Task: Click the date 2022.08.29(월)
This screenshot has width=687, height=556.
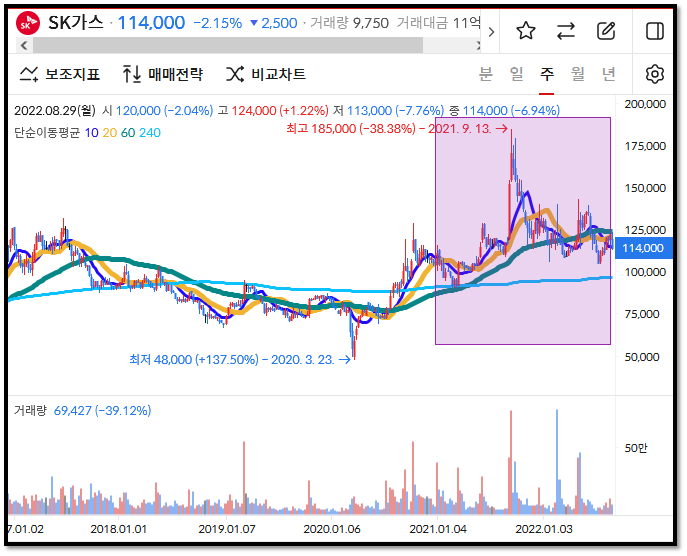Action: (55, 110)
